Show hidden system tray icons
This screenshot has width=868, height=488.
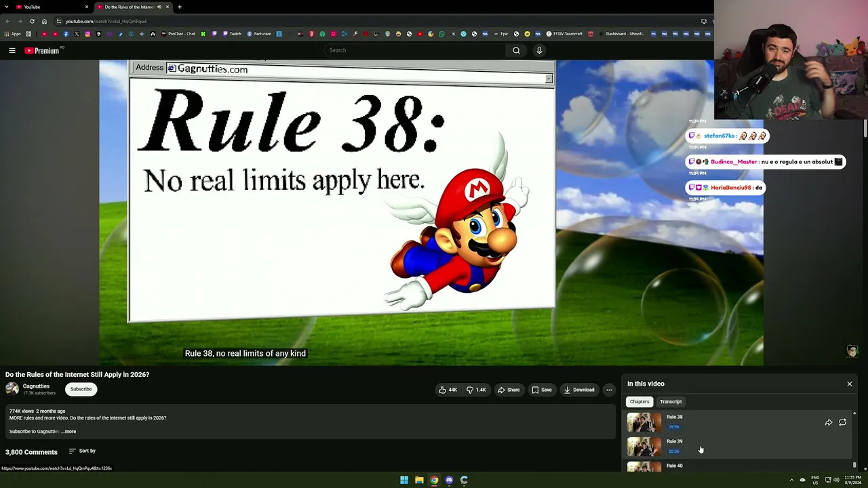pos(791,480)
